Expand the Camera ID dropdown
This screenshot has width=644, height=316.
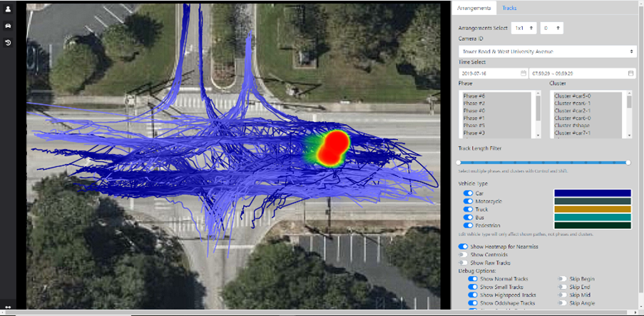[546, 51]
